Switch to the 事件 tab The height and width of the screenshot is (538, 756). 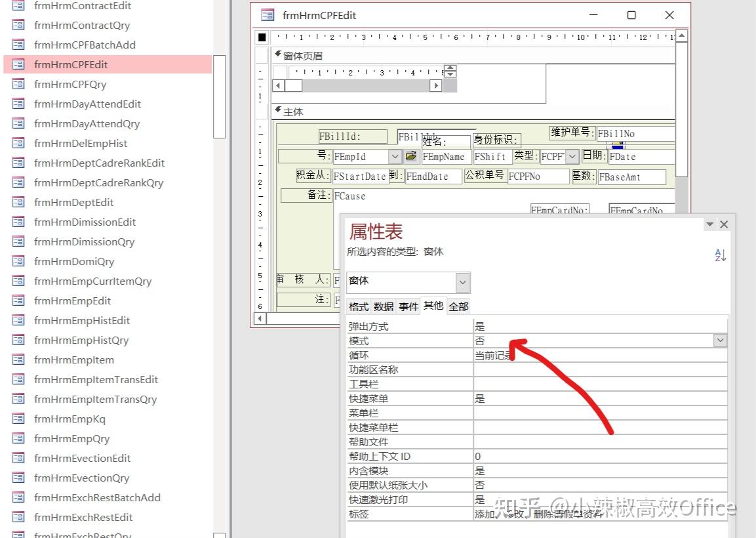(408, 306)
